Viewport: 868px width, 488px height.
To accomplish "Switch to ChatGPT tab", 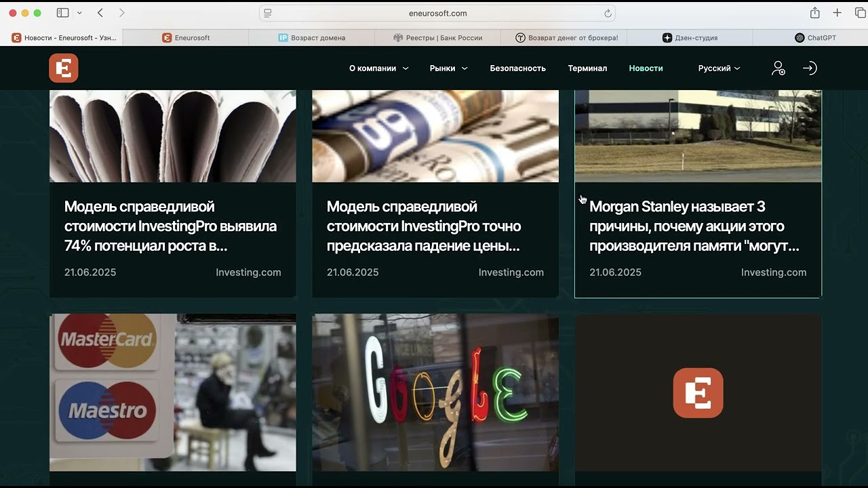I will (816, 38).
